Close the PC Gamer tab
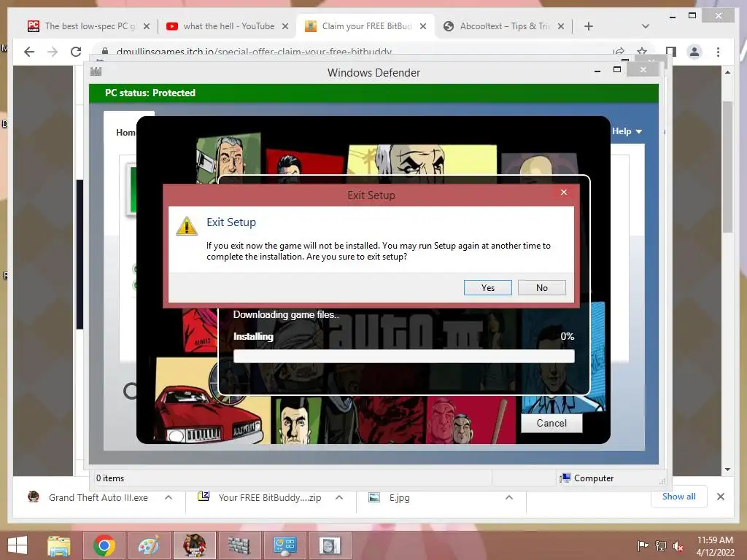 [x=146, y=27]
